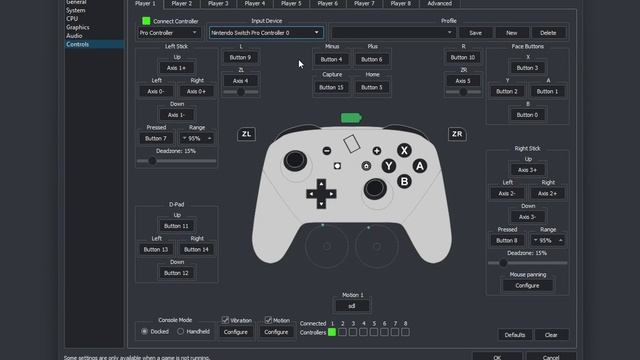
Task: Click Configure under Mouse panning
Action: [527, 285]
